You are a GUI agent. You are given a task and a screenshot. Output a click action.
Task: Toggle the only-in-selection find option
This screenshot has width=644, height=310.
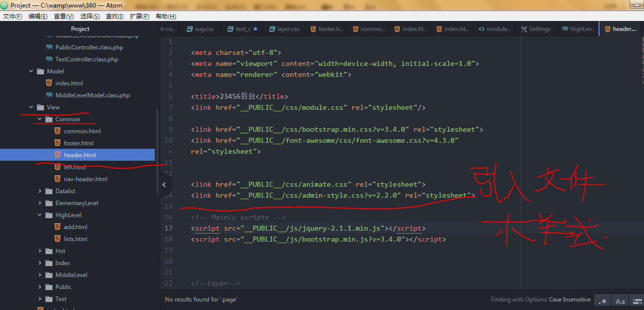(x=637, y=301)
